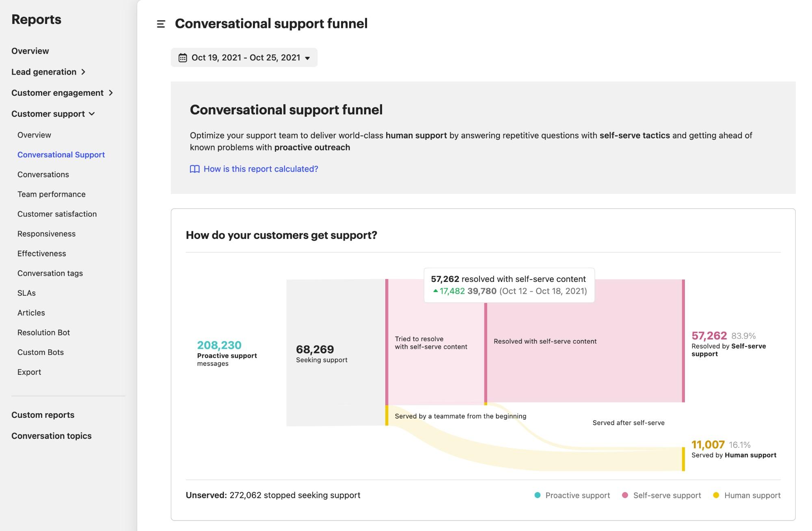812x531 pixels.
Task: Open Conversation topics section
Action: pyautogui.click(x=52, y=436)
